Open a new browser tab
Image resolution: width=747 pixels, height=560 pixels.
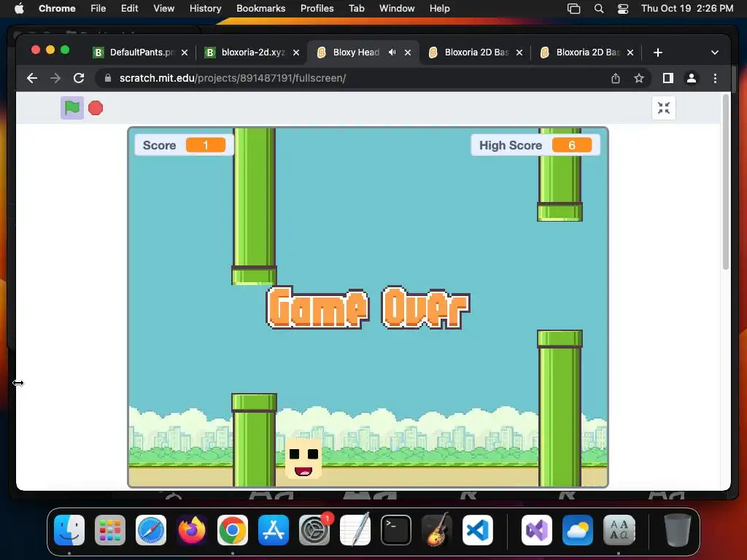coord(658,52)
